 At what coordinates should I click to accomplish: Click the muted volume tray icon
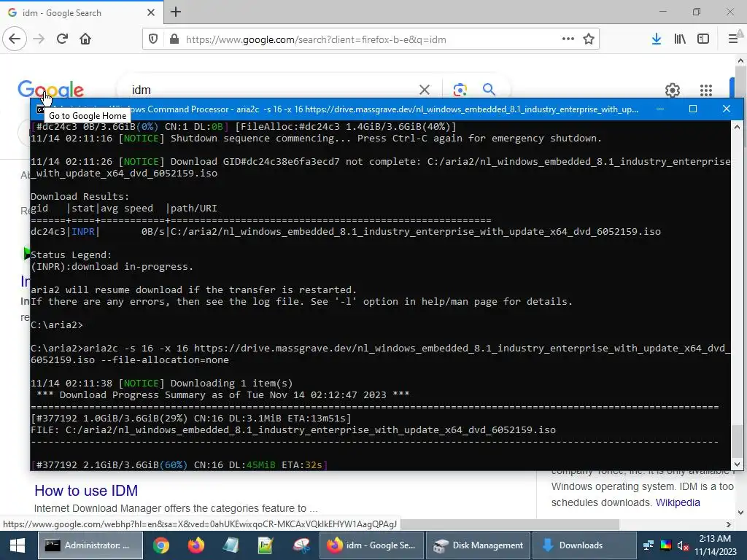[683, 545]
